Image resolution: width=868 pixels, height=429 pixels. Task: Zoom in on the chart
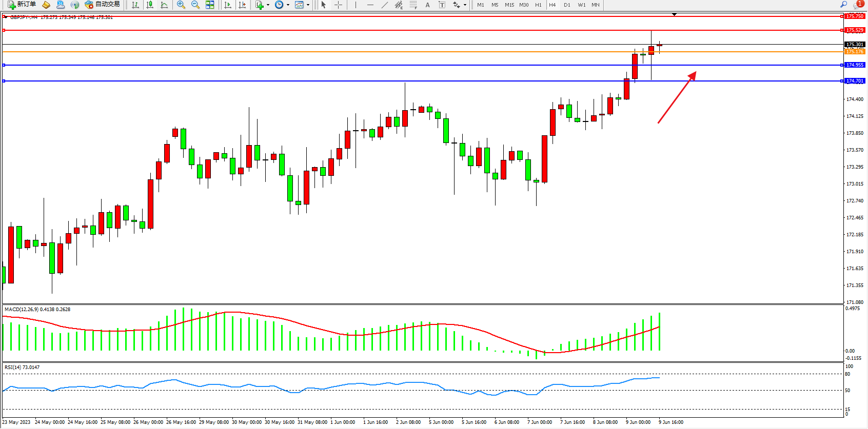181,5
